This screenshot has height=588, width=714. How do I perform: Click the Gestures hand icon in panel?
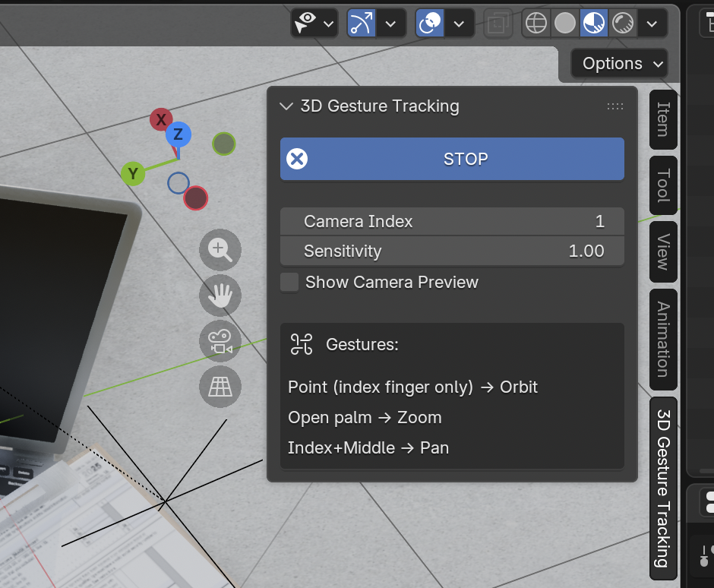tap(302, 344)
